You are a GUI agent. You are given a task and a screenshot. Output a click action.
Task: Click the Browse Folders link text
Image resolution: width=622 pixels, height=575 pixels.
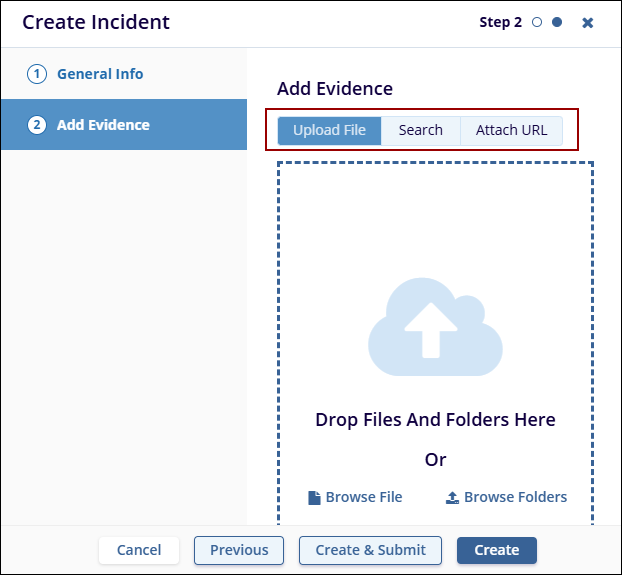click(515, 497)
